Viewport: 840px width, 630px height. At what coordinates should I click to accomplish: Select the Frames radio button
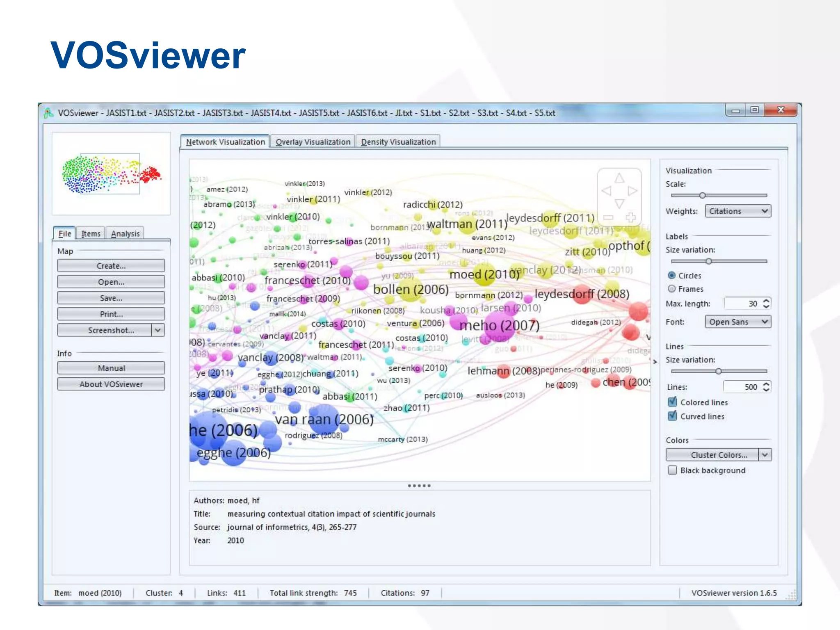tap(672, 289)
